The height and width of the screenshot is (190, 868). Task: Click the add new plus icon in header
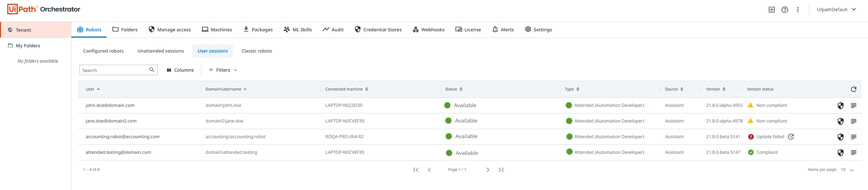pyautogui.click(x=772, y=10)
